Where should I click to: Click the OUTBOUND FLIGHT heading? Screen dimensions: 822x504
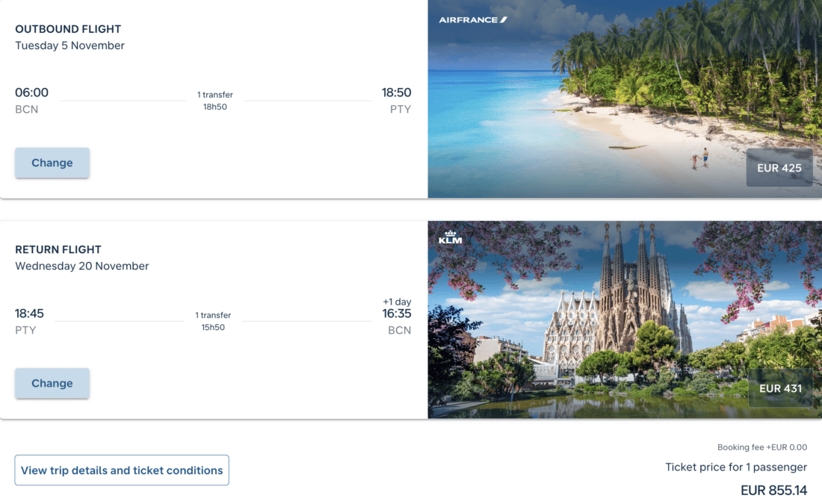click(x=68, y=29)
